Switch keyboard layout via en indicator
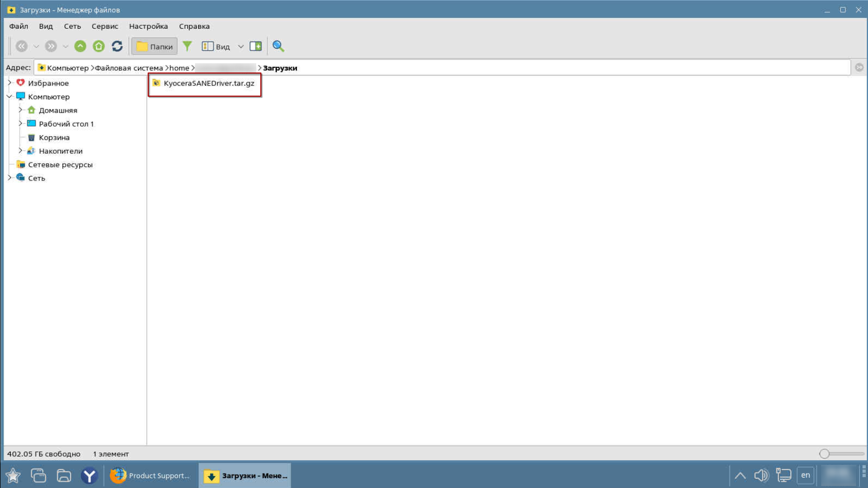The height and width of the screenshot is (488, 868). pos(805,475)
